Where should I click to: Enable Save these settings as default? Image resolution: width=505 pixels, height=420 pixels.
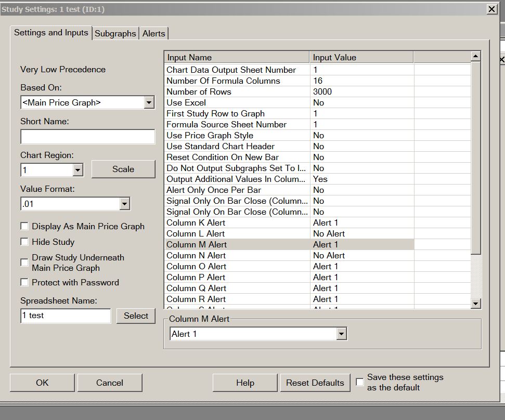coord(359,382)
